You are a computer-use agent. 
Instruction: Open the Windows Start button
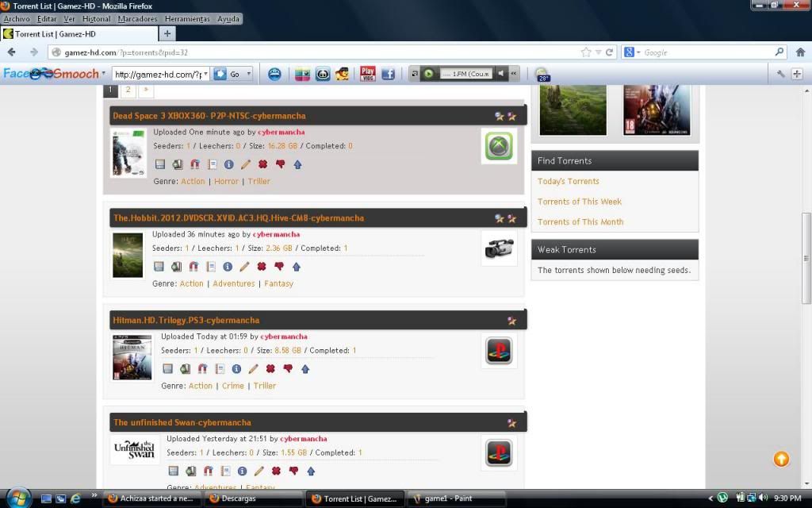pos(18,498)
